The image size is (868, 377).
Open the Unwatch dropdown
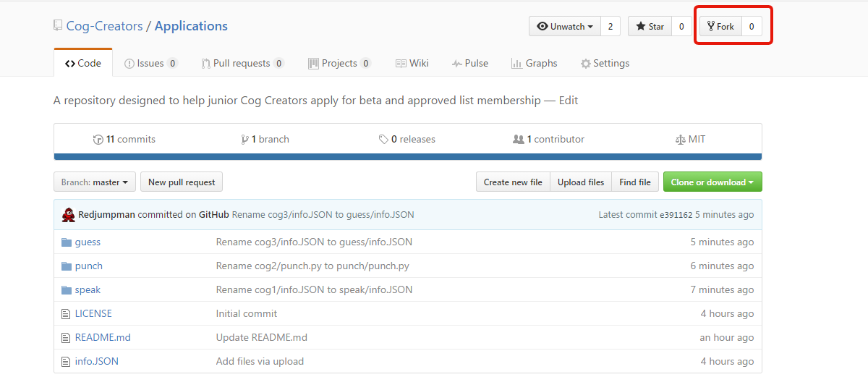coord(565,27)
